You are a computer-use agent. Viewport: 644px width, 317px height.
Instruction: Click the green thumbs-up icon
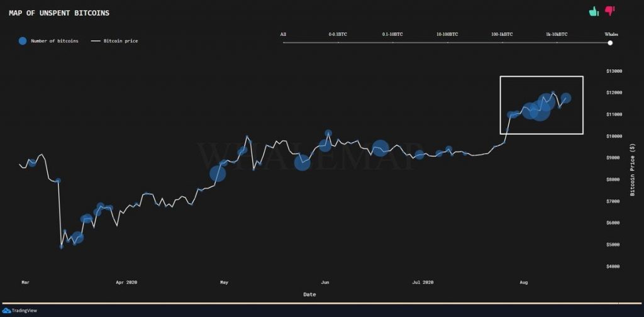point(594,11)
